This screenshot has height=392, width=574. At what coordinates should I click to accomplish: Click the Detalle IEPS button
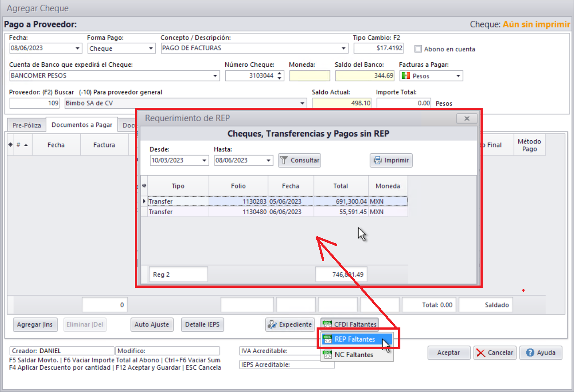point(203,325)
